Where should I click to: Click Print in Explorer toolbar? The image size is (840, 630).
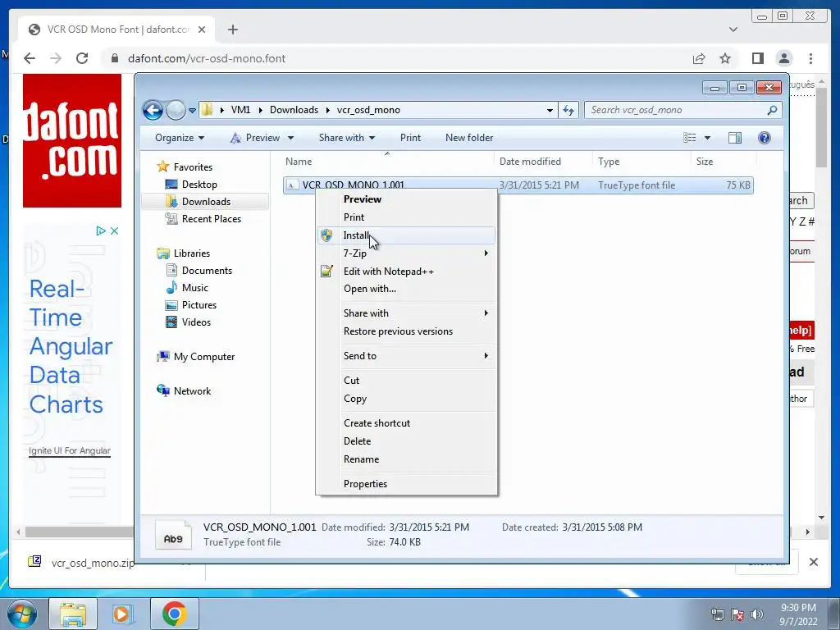[x=410, y=138]
